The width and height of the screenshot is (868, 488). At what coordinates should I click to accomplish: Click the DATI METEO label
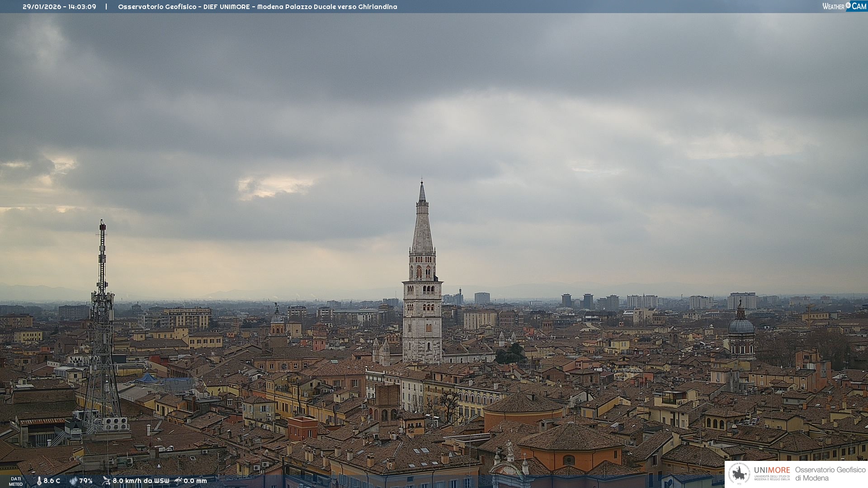(x=16, y=481)
